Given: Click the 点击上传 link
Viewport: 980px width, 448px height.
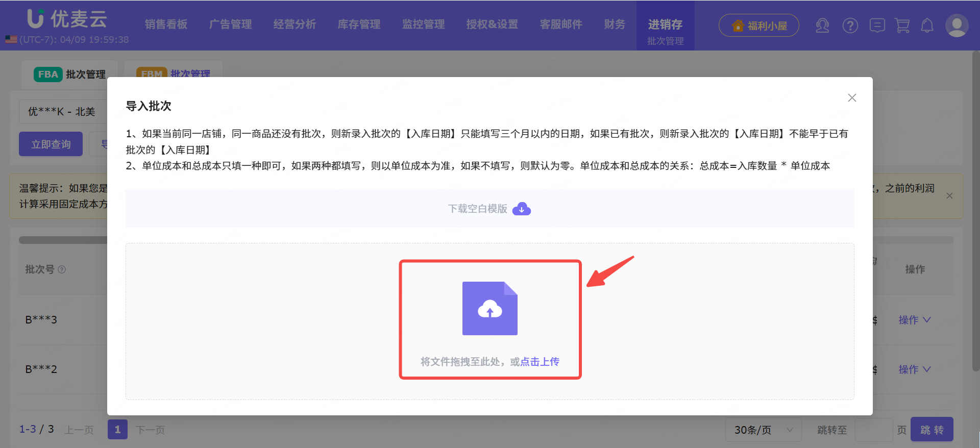Looking at the screenshot, I should click(x=540, y=362).
